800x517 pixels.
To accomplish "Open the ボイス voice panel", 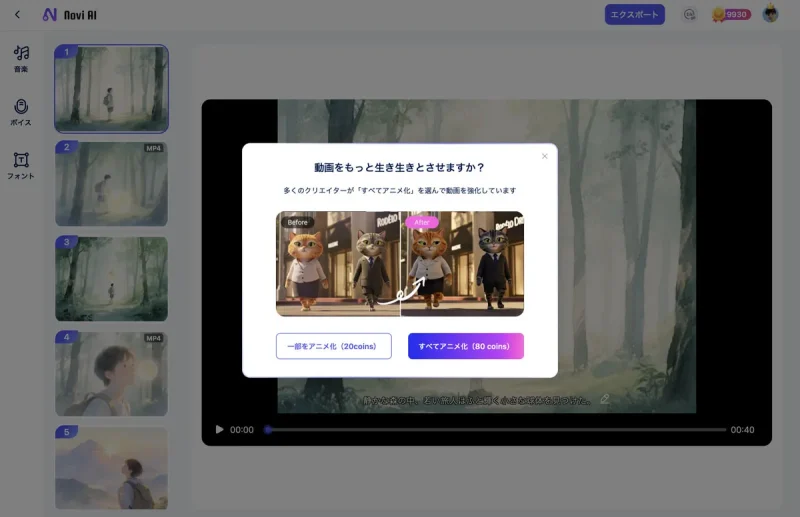I will (x=21, y=111).
